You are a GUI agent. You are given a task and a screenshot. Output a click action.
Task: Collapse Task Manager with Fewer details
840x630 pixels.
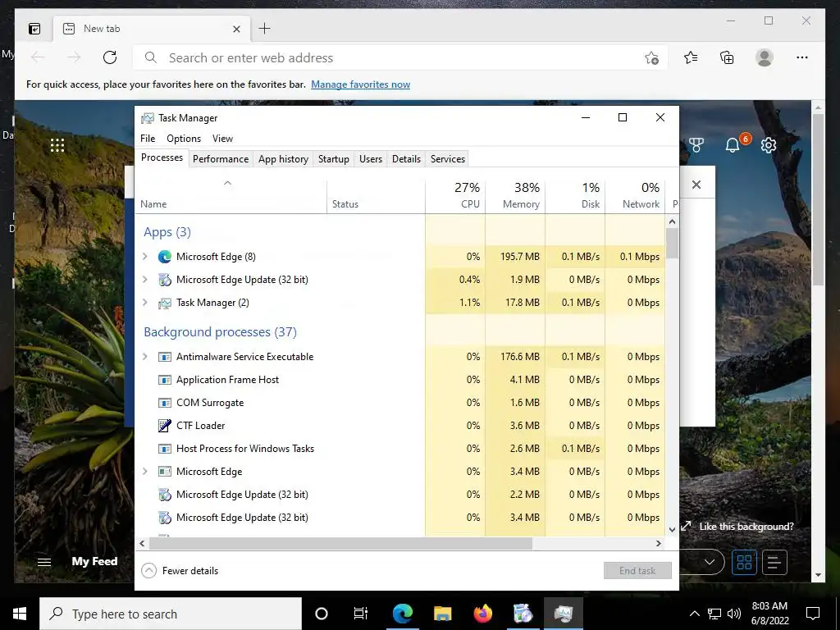pyautogui.click(x=180, y=571)
